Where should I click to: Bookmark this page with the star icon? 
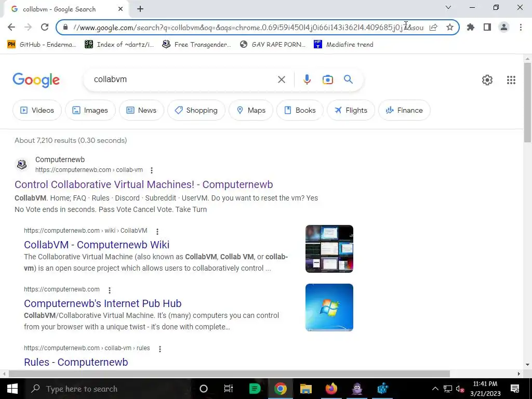point(450,27)
